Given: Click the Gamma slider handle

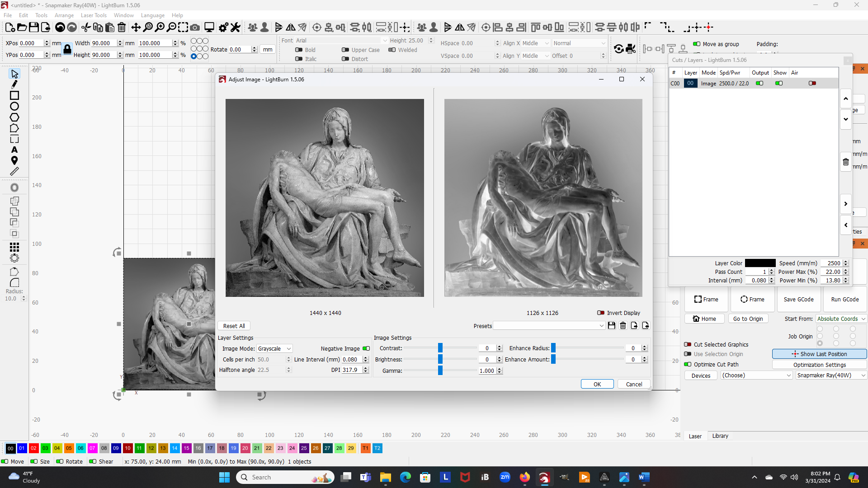Looking at the screenshot, I should pyautogui.click(x=440, y=371).
